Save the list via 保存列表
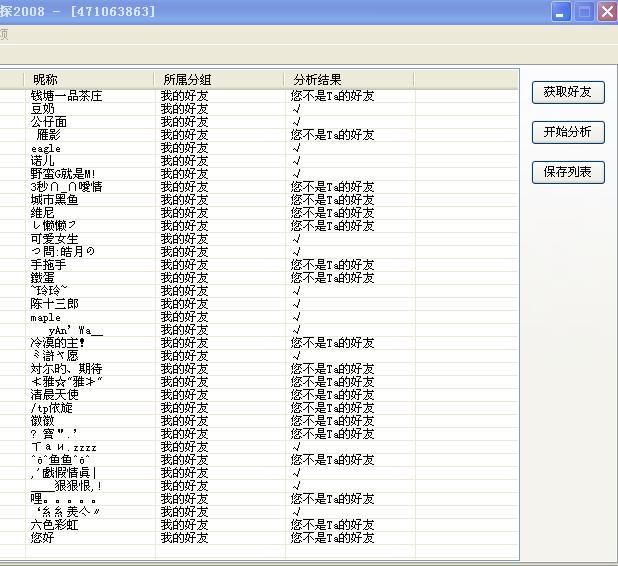618x566 pixels. point(568,172)
